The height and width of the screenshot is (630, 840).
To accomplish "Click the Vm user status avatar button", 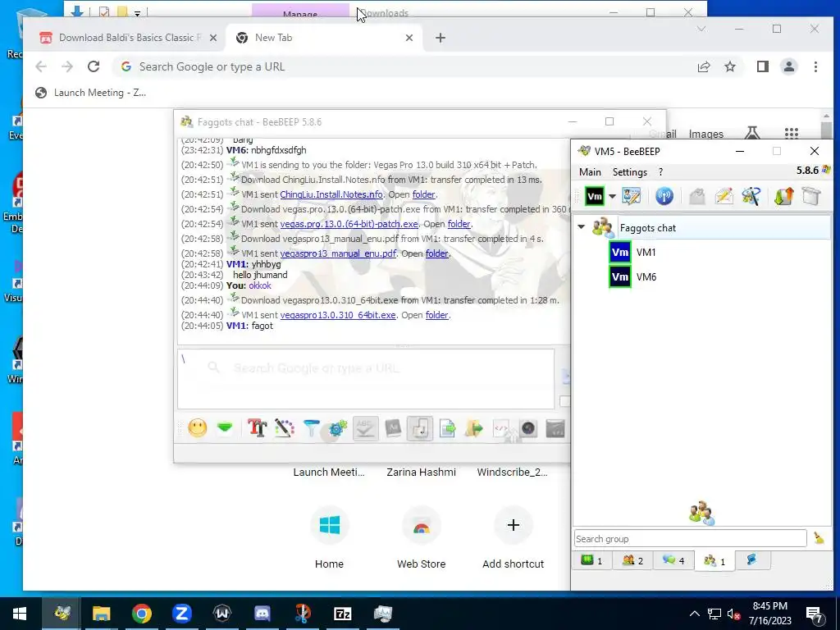I will pyautogui.click(x=594, y=197).
